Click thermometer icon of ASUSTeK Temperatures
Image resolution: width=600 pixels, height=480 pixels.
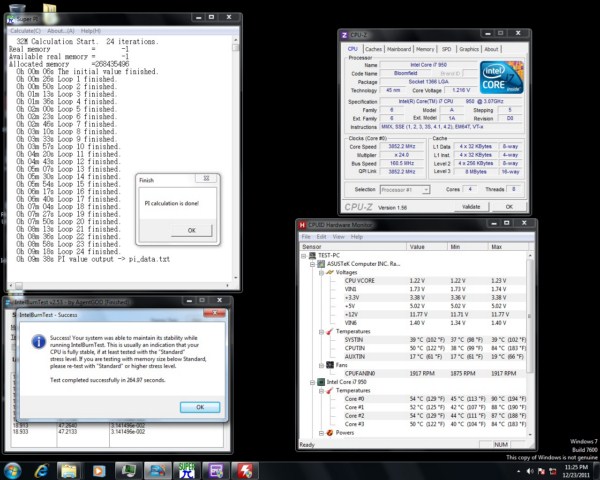[329, 331]
